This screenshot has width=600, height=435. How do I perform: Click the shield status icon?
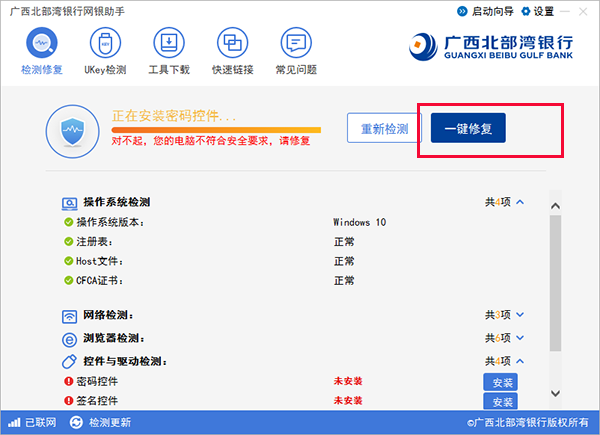click(73, 131)
